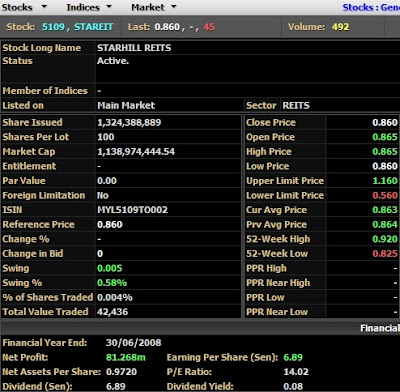The width and height of the screenshot is (400, 392).
Task: Select stock code 5109
Action: coord(53,27)
